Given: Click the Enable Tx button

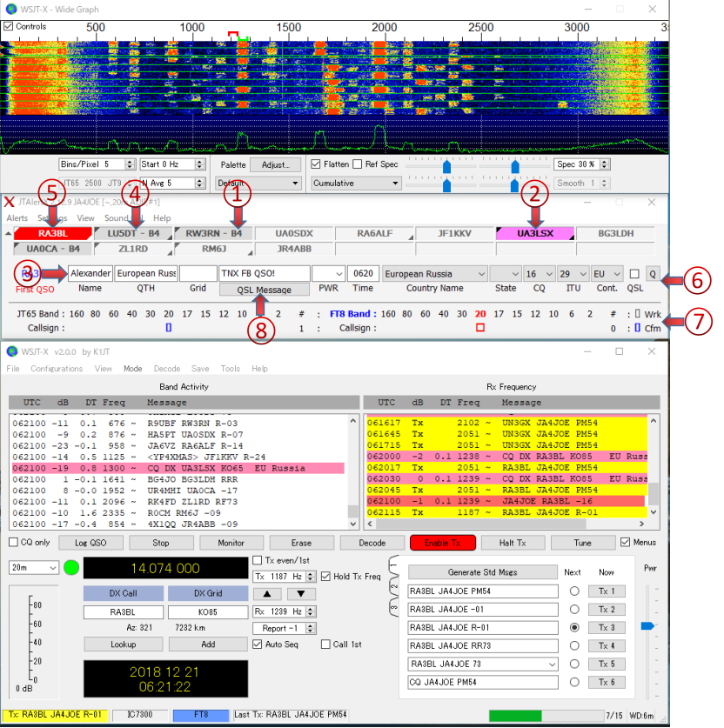Looking at the screenshot, I should point(443,543).
